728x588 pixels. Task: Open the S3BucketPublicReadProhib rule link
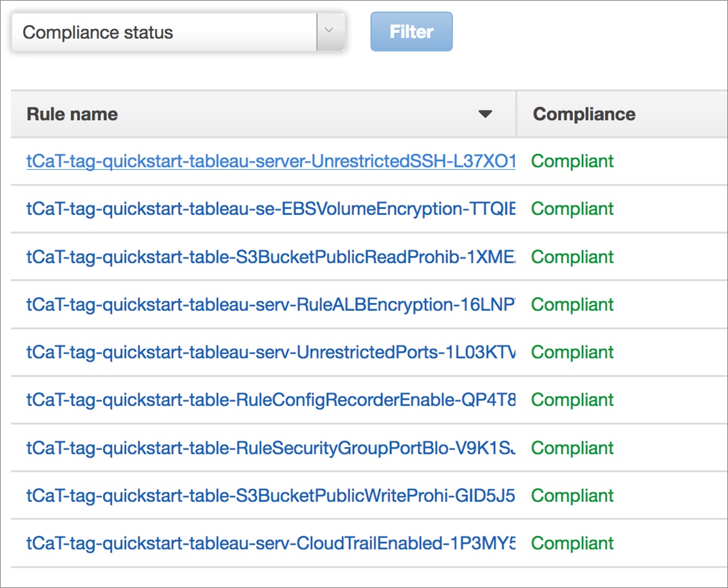click(271, 257)
